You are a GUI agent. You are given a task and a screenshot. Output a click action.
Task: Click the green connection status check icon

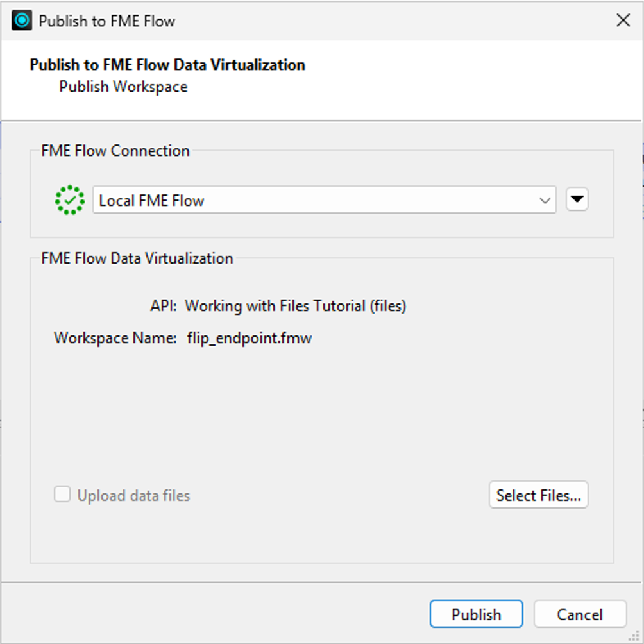[x=70, y=200]
